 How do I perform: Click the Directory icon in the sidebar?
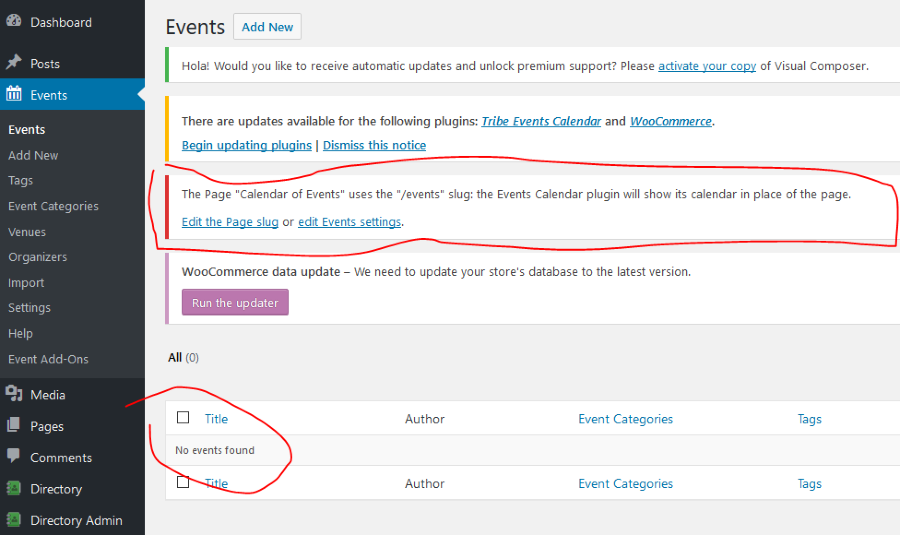(14, 488)
